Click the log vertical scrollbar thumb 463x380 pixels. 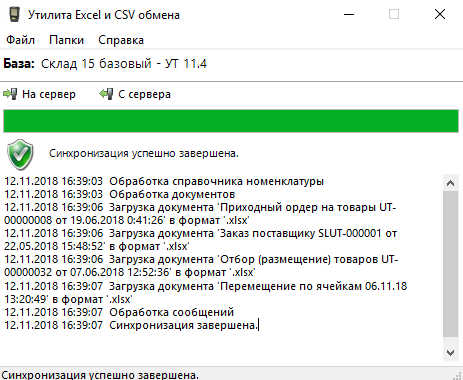(x=450, y=264)
